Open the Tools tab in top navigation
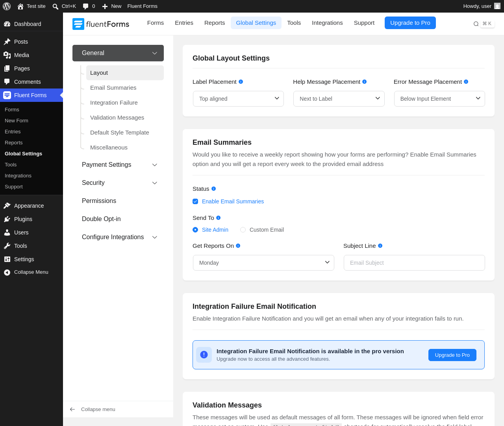This screenshot has height=426, width=504. (294, 23)
